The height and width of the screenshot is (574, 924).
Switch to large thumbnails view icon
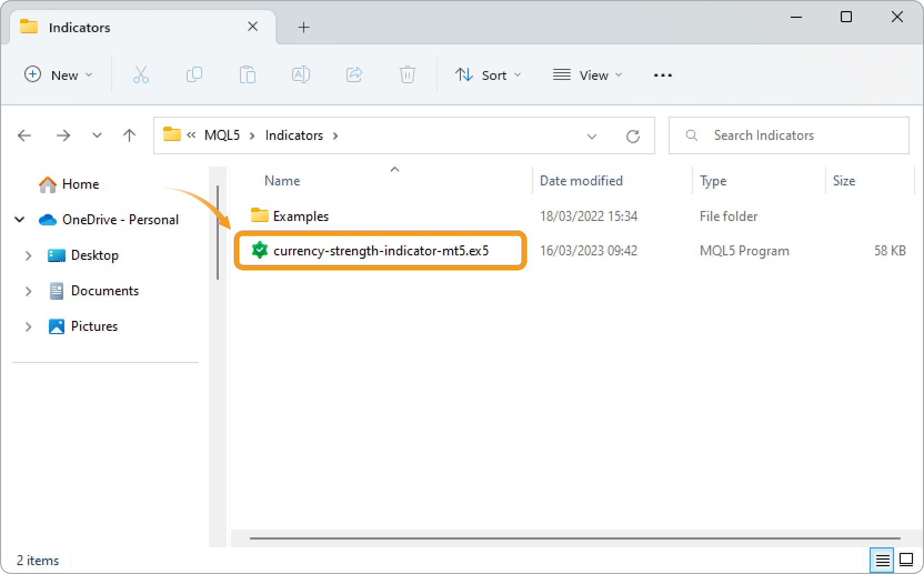[906, 560]
